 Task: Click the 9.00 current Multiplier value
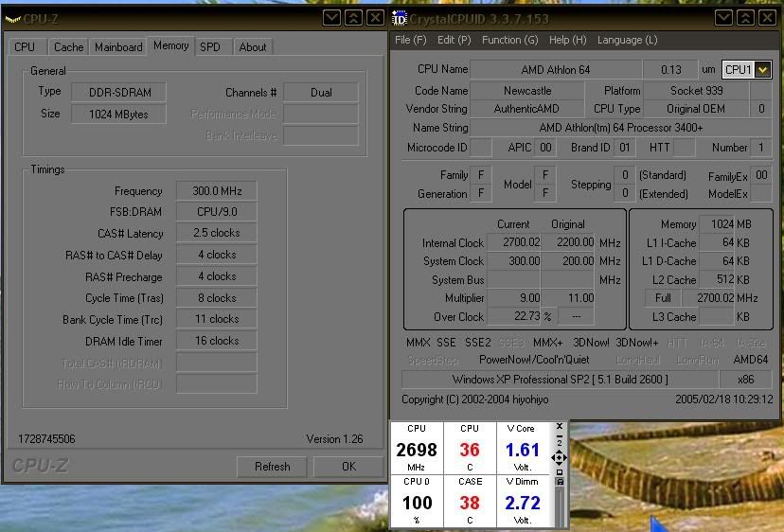514,298
